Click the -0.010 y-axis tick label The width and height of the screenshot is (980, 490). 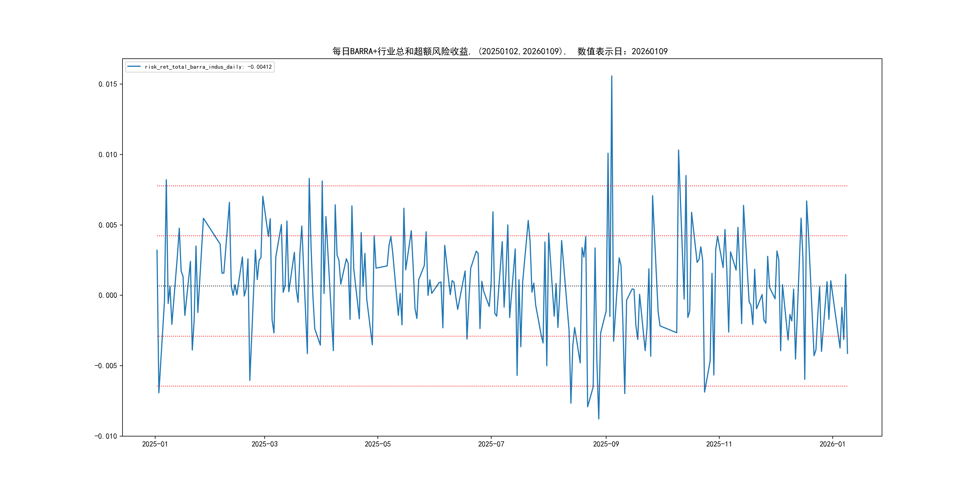(x=106, y=436)
